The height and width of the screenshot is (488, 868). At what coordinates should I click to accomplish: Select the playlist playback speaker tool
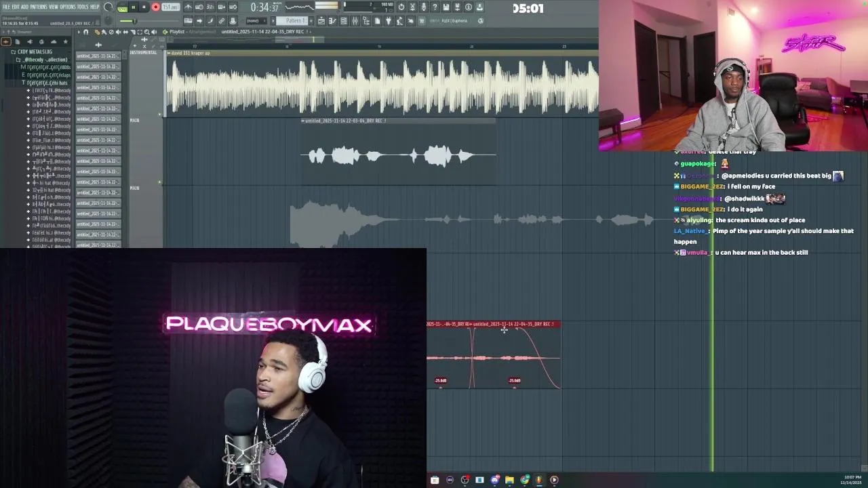pos(154,32)
